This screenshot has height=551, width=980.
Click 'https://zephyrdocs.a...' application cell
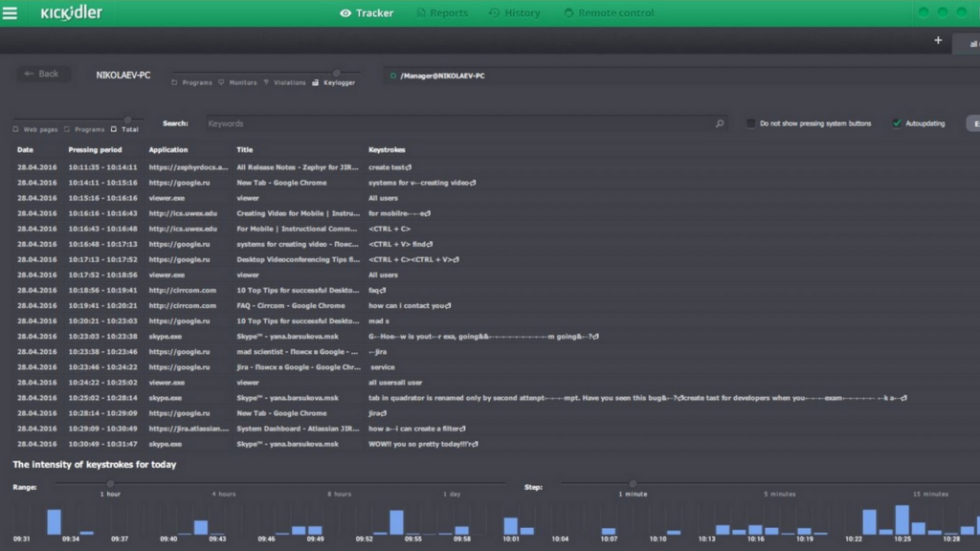[189, 167]
